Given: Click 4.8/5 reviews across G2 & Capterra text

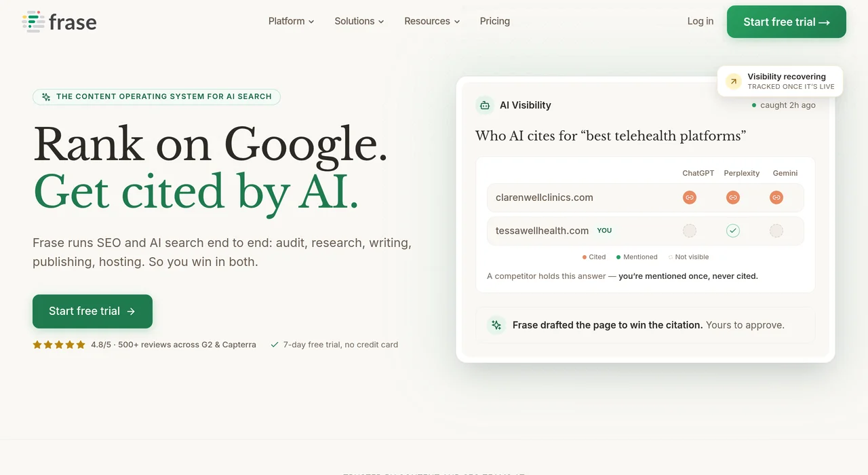Looking at the screenshot, I should [x=174, y=345].
